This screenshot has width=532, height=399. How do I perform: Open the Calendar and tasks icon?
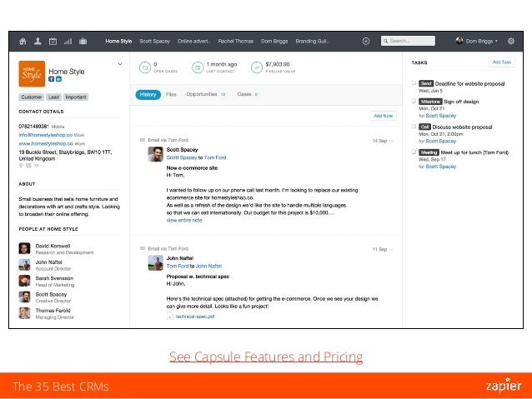coord(53,42)
